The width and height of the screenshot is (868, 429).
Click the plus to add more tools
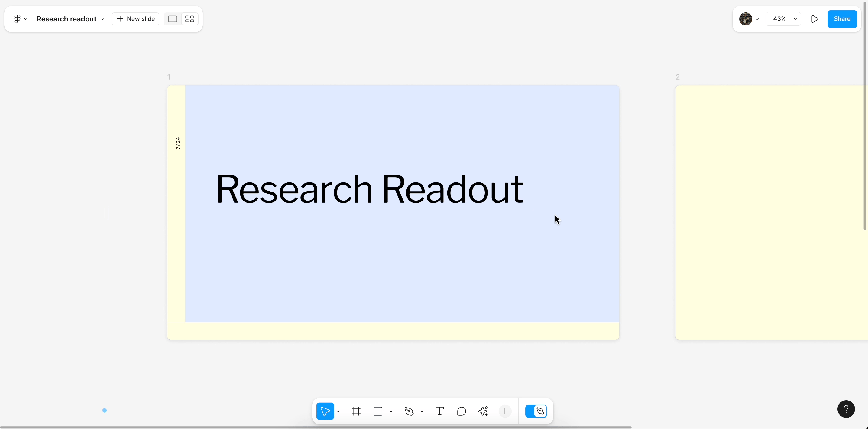(504, 411)
